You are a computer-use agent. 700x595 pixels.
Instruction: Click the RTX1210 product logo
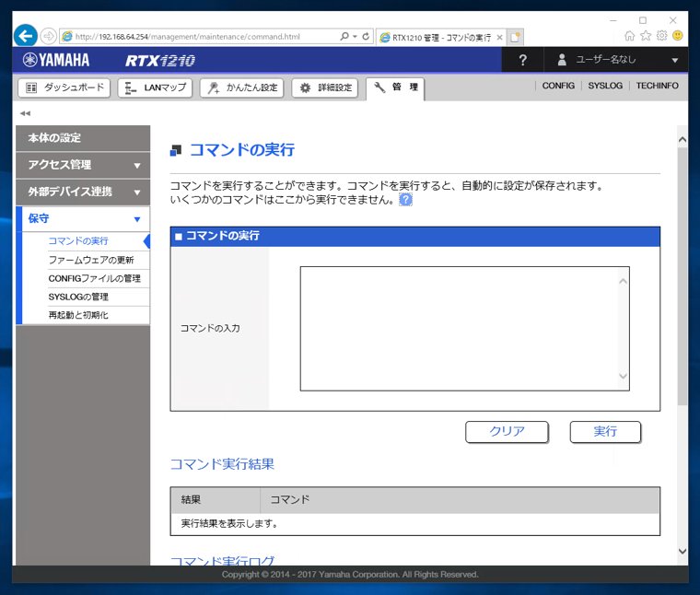point(160,60)
